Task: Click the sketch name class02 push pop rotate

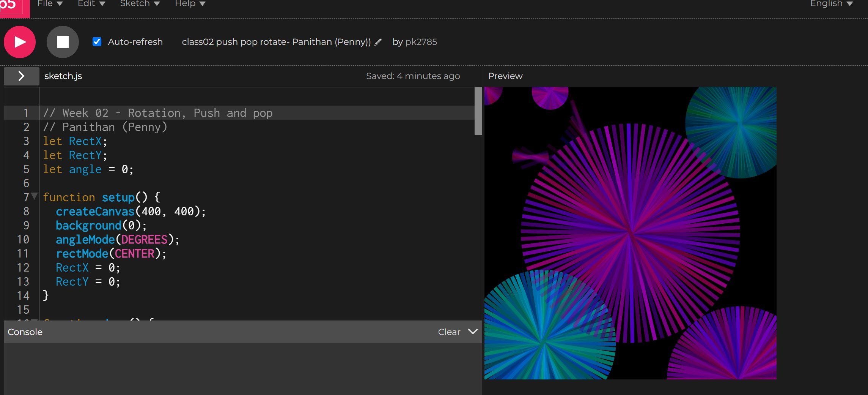Action: [x=276, y=42]
